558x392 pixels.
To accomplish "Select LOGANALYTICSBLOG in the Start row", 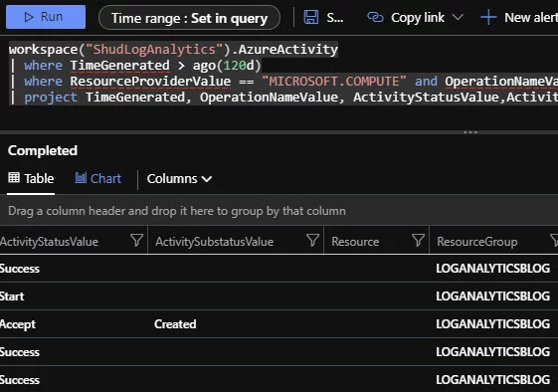I will tap(493, 296).
